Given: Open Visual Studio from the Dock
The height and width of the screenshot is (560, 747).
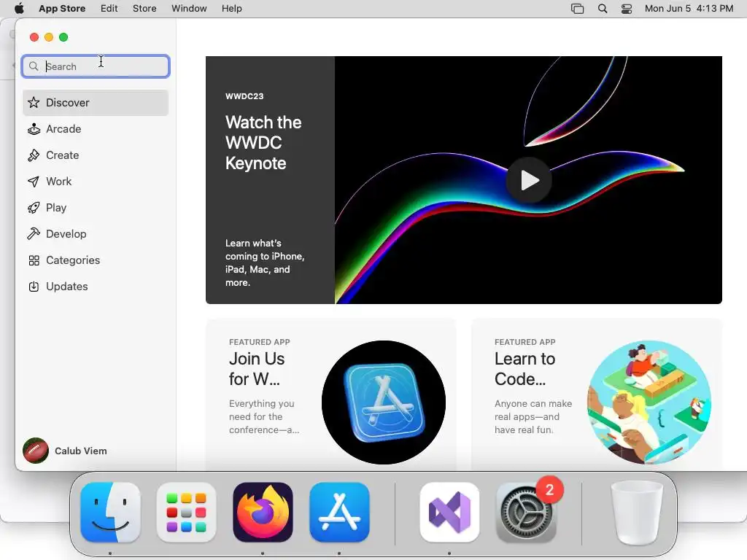Looking at the screenshot, I should 449,513.
